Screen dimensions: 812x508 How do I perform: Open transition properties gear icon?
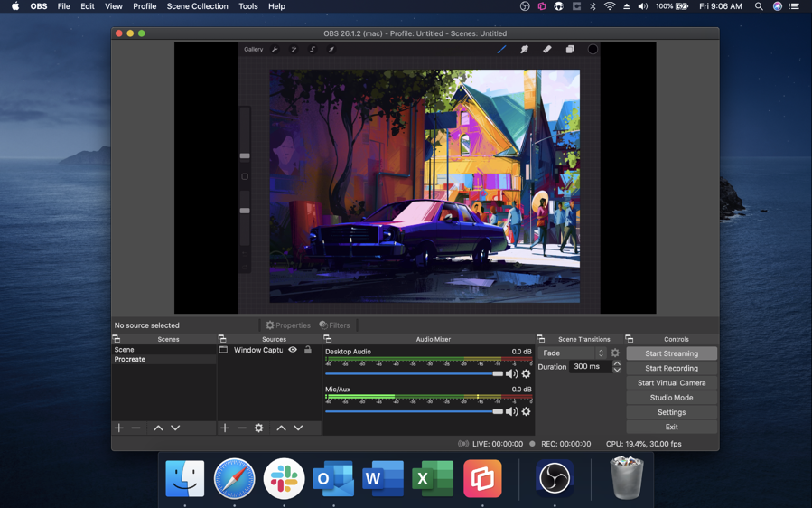point(615,353)
